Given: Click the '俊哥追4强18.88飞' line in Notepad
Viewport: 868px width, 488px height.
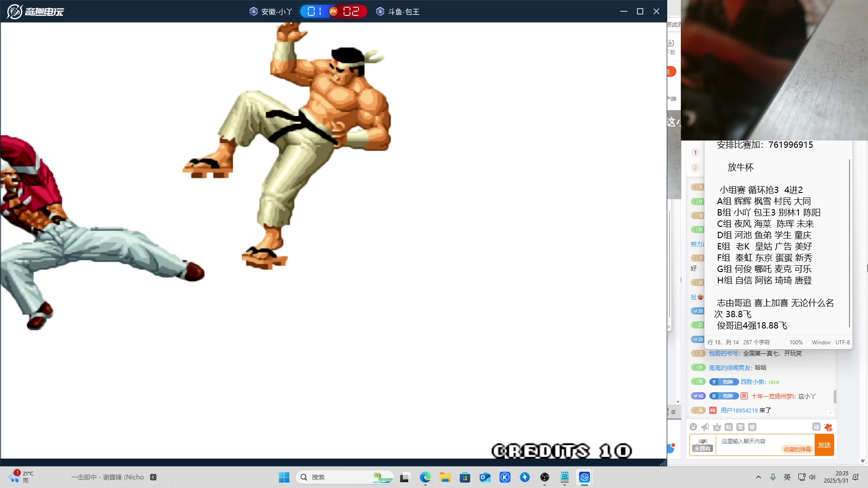Looking at the screenshot, I should (752, 325).
